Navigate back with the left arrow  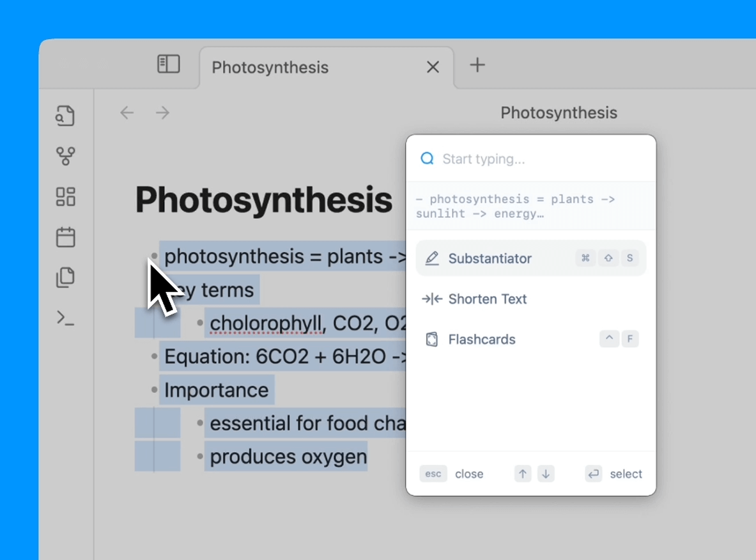127,113
